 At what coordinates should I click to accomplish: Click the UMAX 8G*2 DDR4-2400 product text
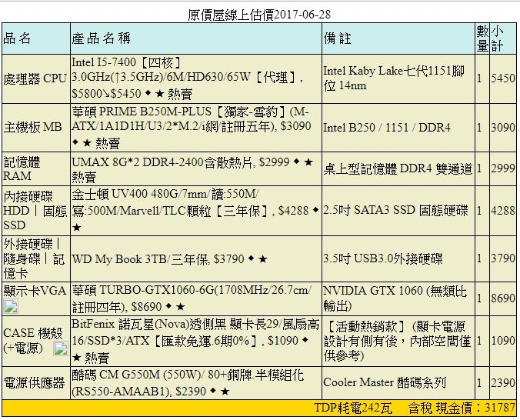[192, 169]
